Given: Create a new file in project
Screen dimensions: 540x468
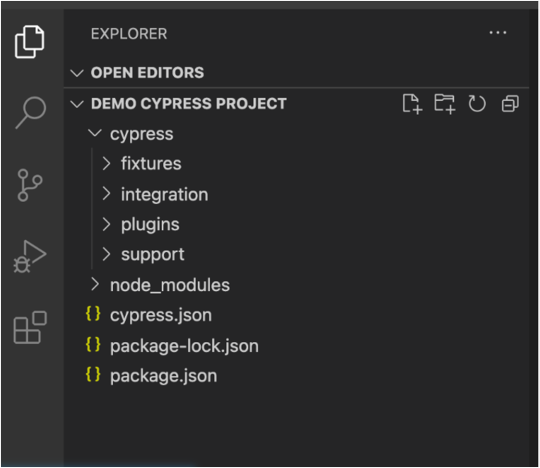Looking at the screenshot, I should pos(412,103).
